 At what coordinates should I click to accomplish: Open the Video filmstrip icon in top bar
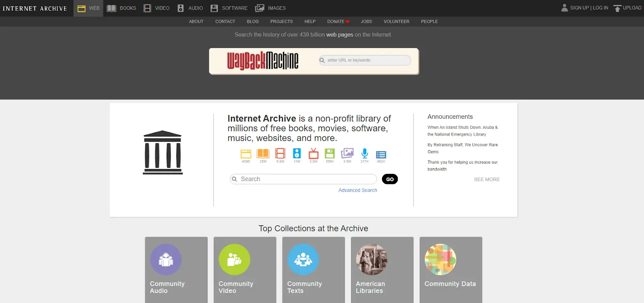click(x=147, y=8)
